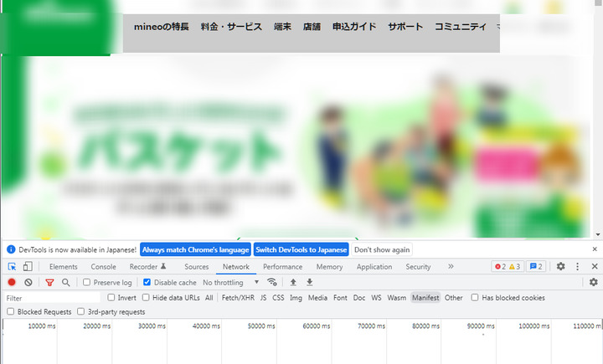
Task: Clear the network log
Action: point(28,283)
